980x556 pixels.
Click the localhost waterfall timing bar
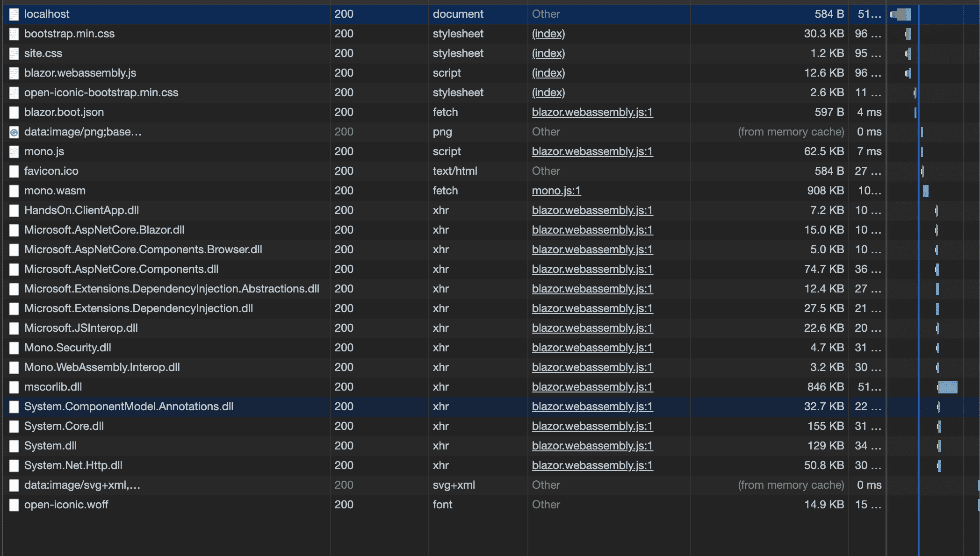click(901, 14)
